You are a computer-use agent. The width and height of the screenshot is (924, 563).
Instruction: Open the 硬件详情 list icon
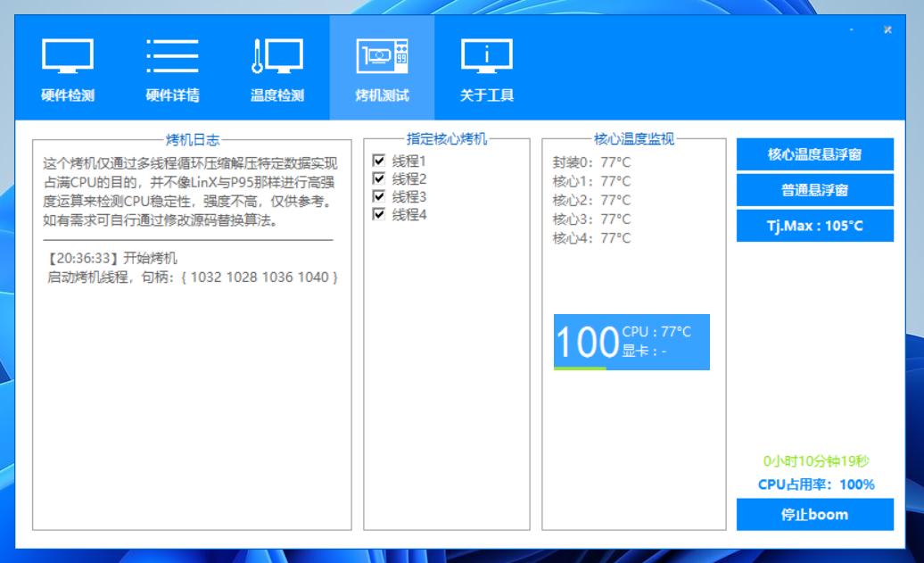[171, 55]
